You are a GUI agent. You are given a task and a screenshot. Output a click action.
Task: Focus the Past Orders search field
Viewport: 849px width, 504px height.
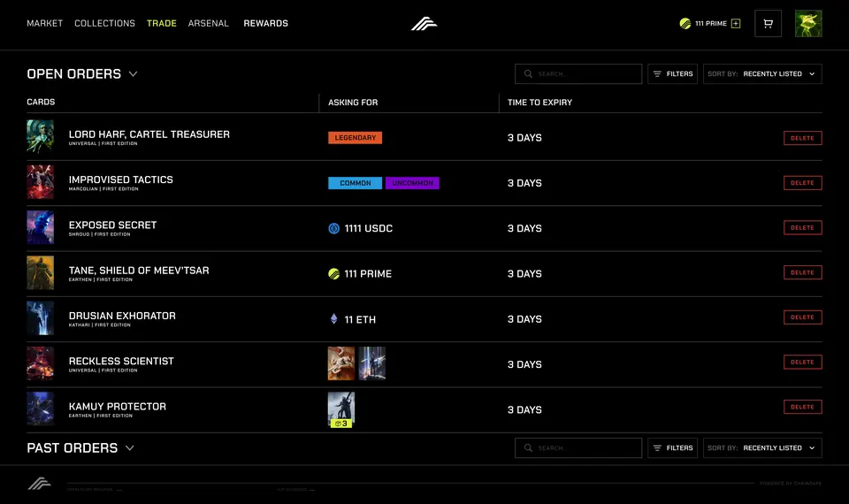(578, 447)
